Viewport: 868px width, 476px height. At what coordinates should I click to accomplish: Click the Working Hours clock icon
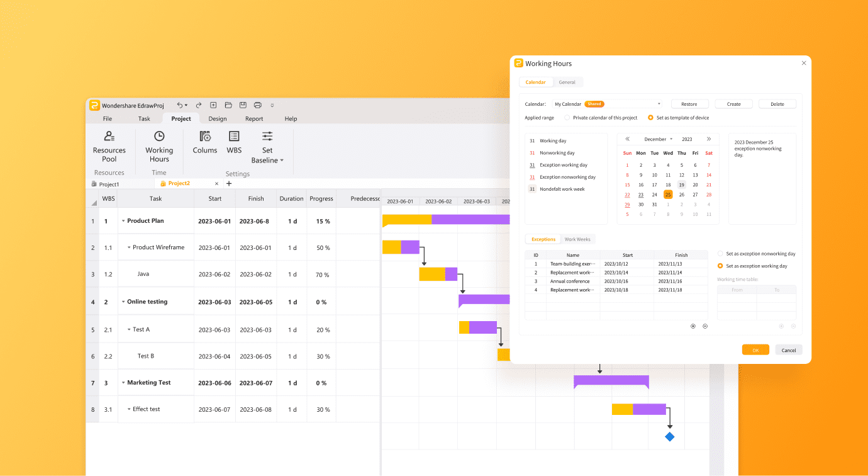pos(159,137)
